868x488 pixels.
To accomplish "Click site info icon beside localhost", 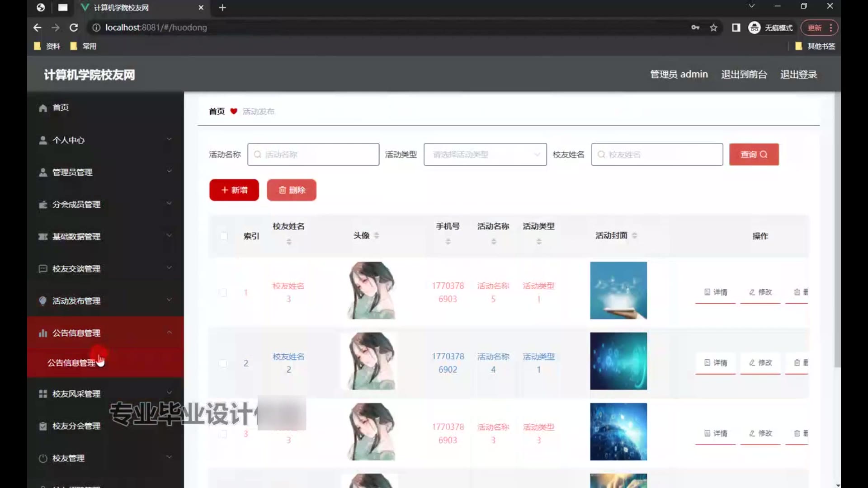I will click(96, 28).
